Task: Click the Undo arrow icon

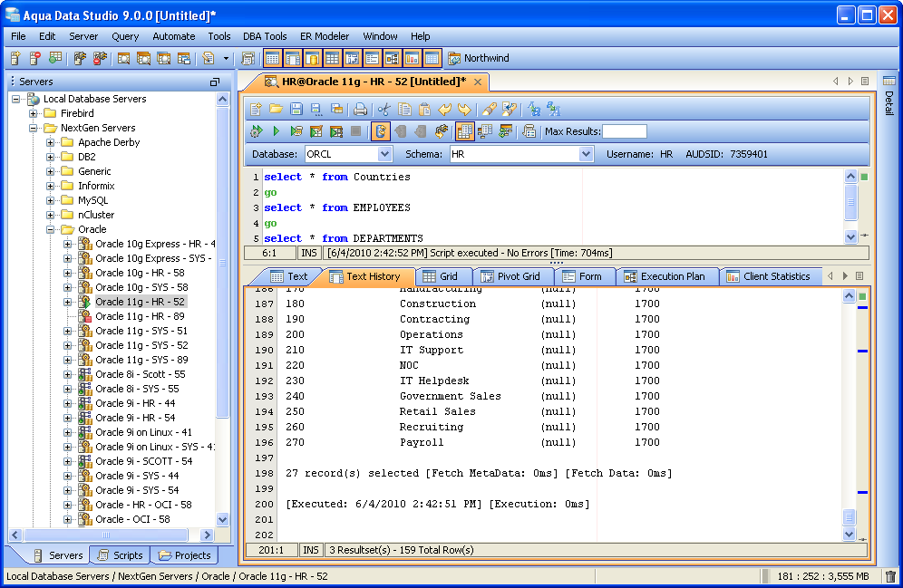Action: [x=444, y=110]
